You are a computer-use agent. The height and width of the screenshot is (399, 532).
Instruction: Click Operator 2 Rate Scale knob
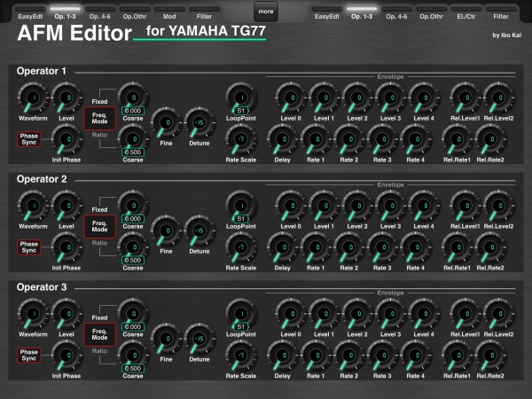[x=241, y=247]
